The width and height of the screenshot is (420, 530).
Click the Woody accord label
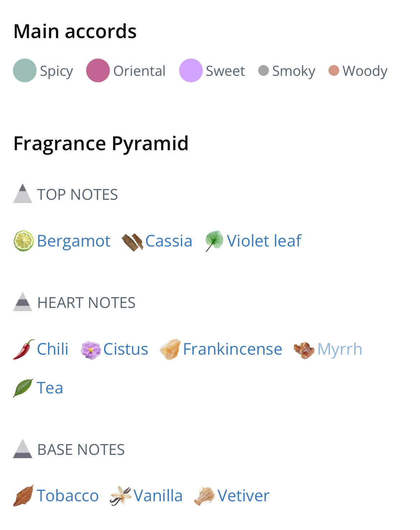coord(365,71)
